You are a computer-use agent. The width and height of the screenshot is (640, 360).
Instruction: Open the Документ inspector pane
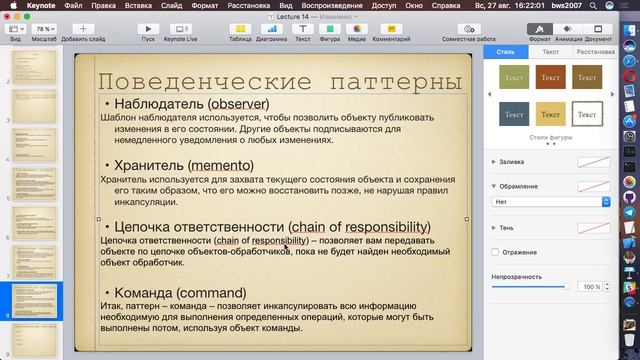598,29
